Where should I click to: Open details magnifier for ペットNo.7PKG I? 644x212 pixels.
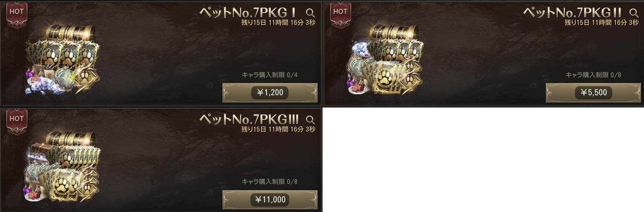pyautogui.click(x=310, y=13)
